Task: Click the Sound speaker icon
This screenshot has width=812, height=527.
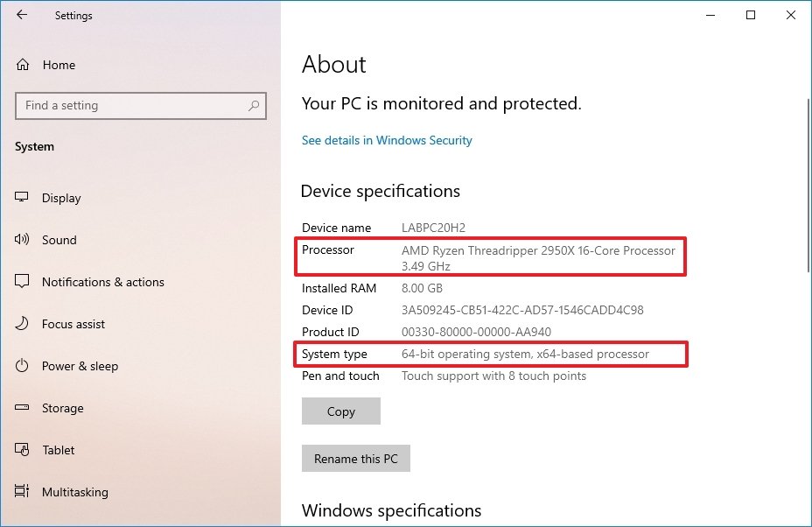Action: pyautogui.click(x=21, y=240)
